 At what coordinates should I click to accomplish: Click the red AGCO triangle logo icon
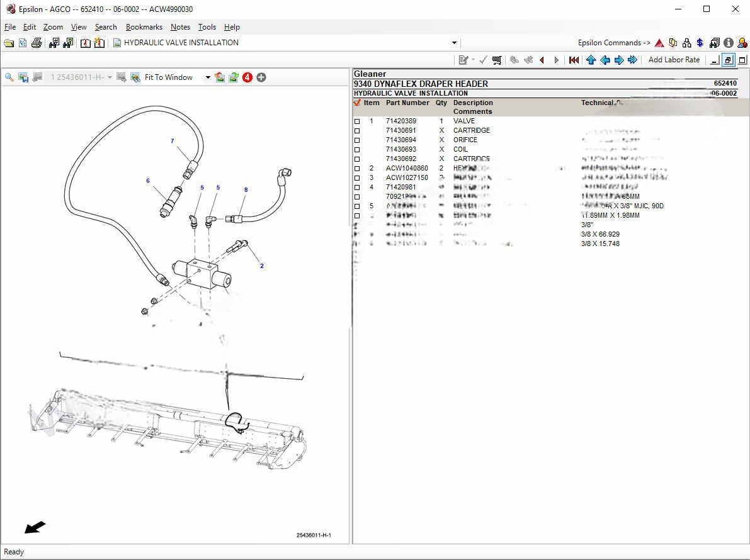(x=659, y=43)
